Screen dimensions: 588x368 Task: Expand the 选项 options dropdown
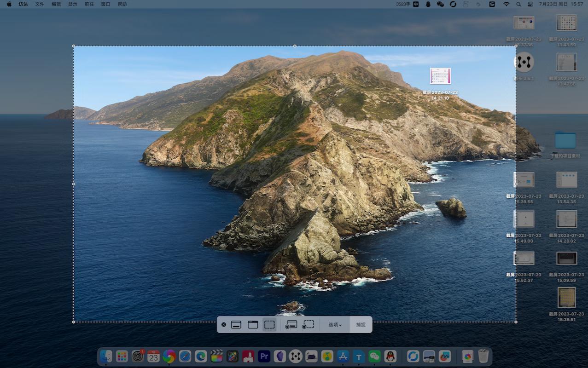pos(335,325)
